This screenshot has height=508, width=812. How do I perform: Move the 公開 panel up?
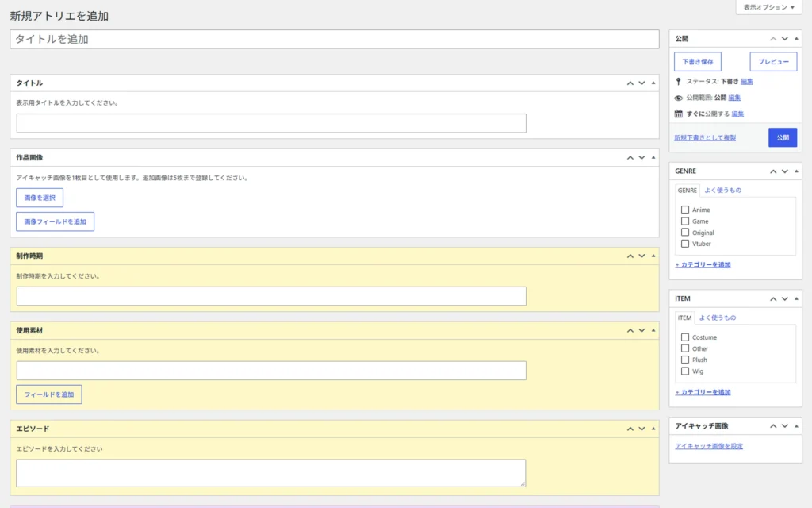(x=772, y=39)
